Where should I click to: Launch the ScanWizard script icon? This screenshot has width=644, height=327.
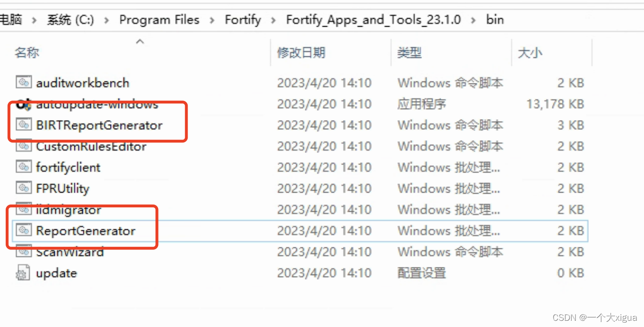(23, 251)
